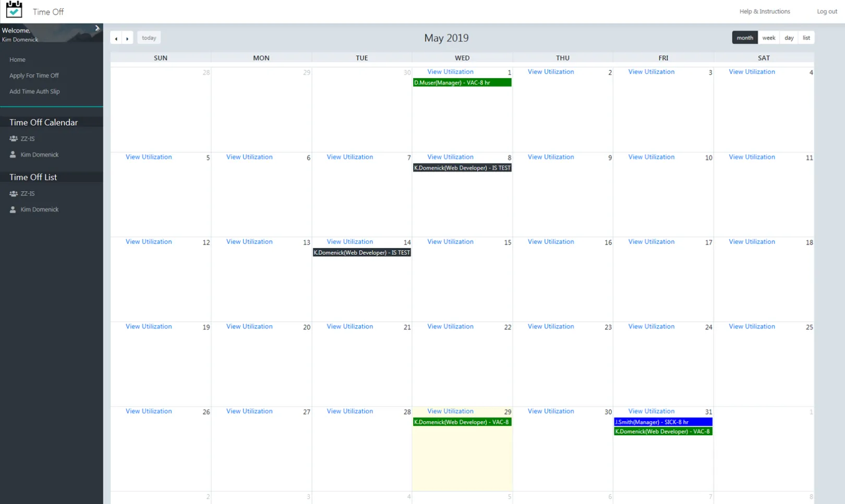Go to next month arrow
This screenshot has height=504, width=845.
[127, 38]
